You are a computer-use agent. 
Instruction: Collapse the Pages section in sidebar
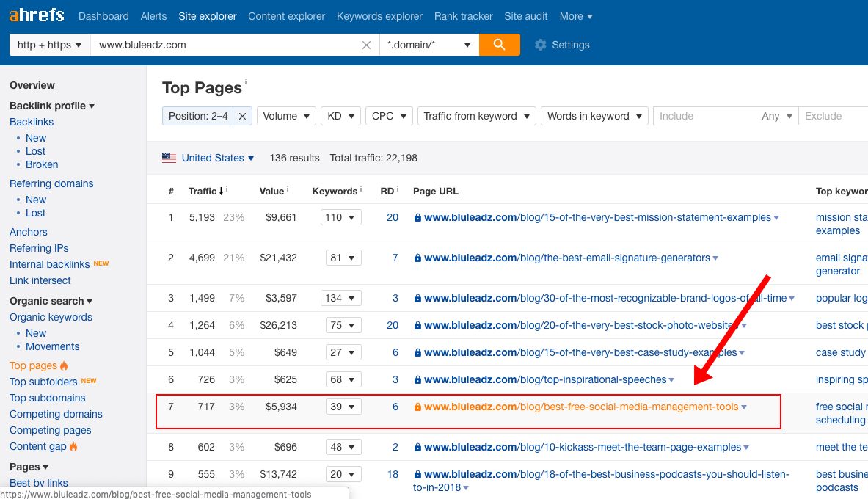pyautogui.click(x=29, y=467)
